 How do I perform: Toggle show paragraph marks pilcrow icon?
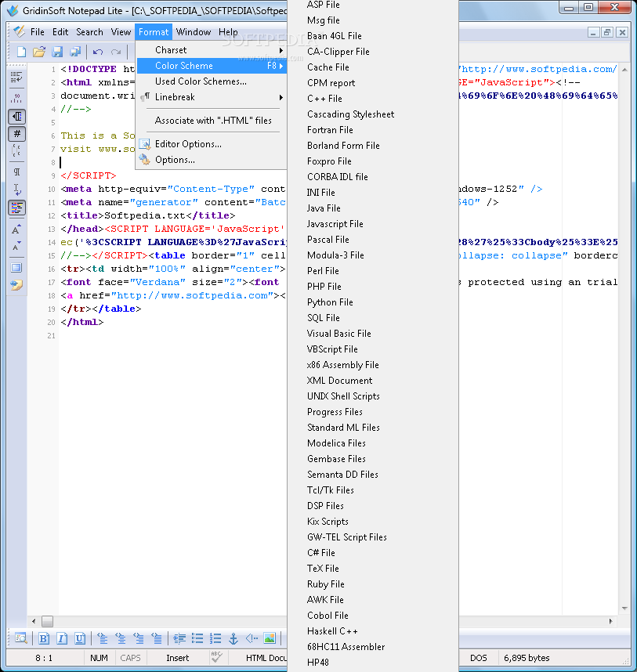[16, 172]
